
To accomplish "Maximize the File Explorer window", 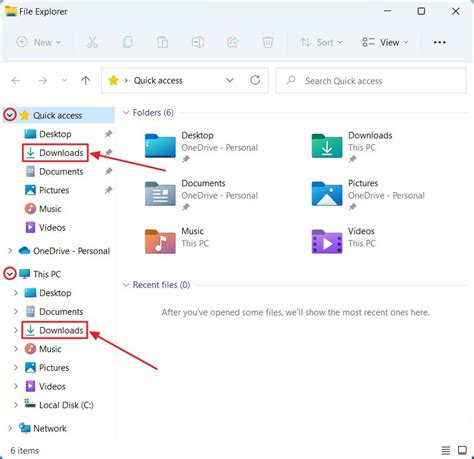I will pyautogui.click(x=421, y=11).
